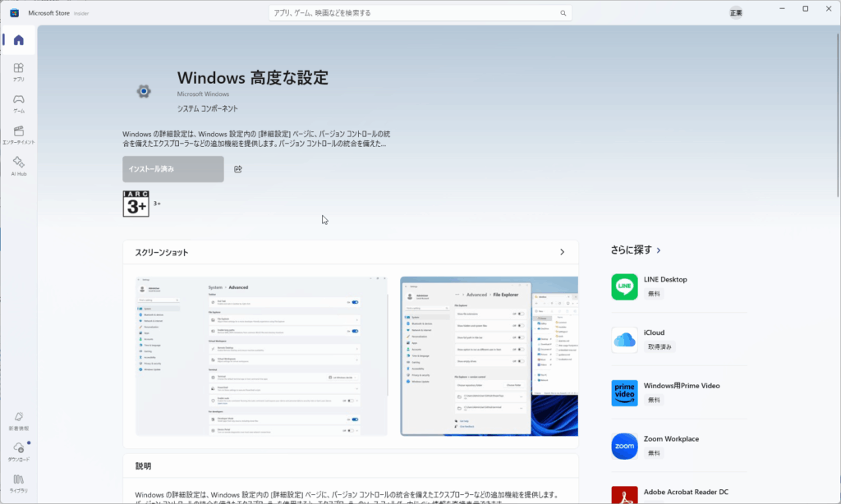This screenshot has width=841, height=504.
Task: Click the さらに探す heading link
Action: [x=632, y=250]
